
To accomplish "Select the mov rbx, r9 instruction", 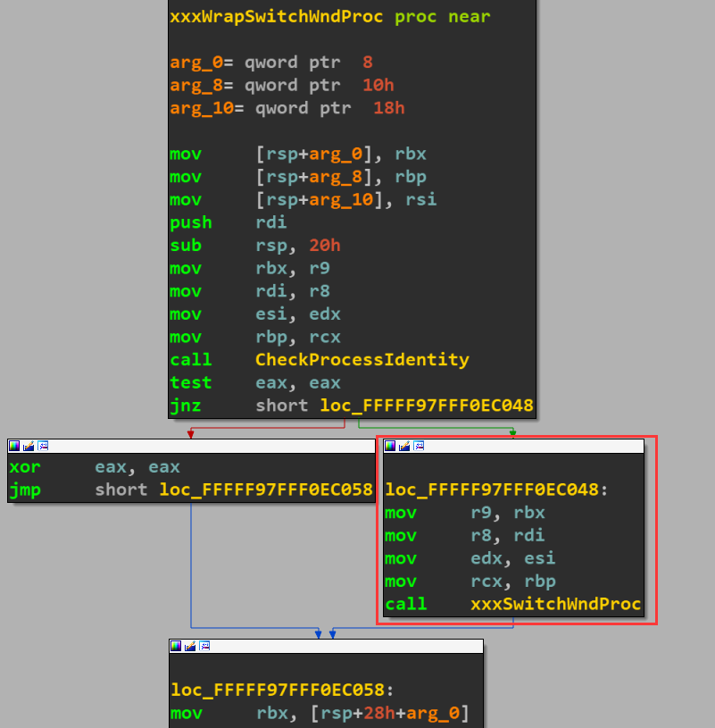I will point(250,268).
